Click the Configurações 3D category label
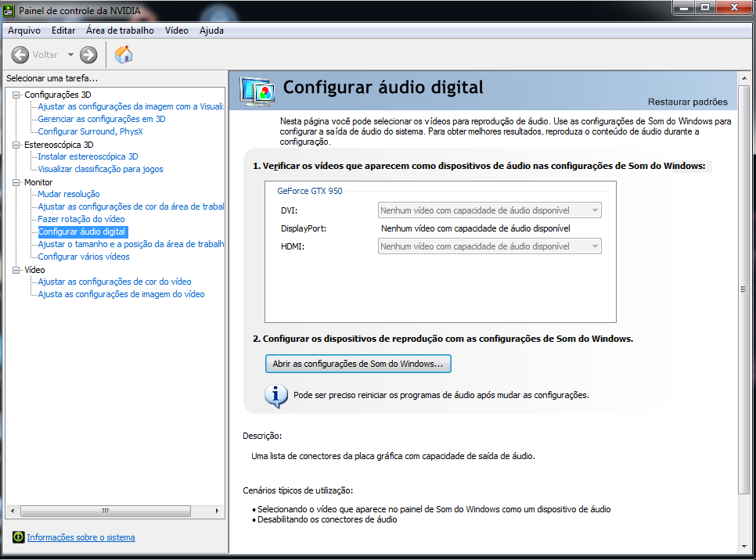The height and width of the screenshot is (560, 756). (x=57, y=95)
